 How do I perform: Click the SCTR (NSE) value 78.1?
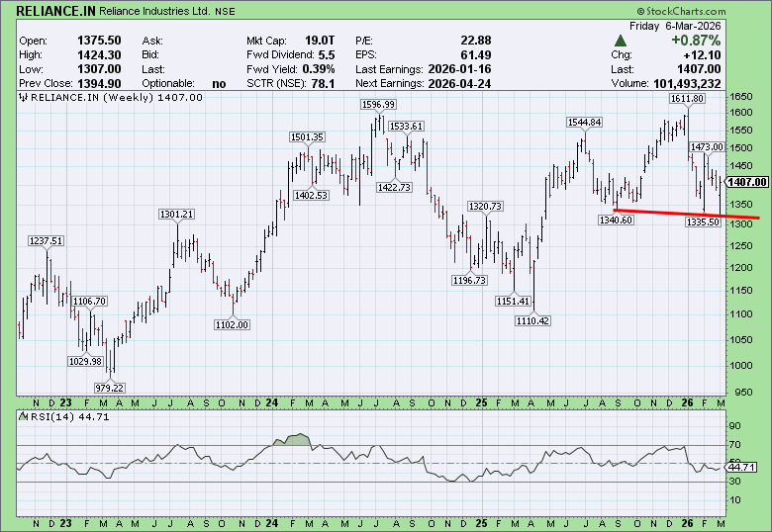[323, 84]
